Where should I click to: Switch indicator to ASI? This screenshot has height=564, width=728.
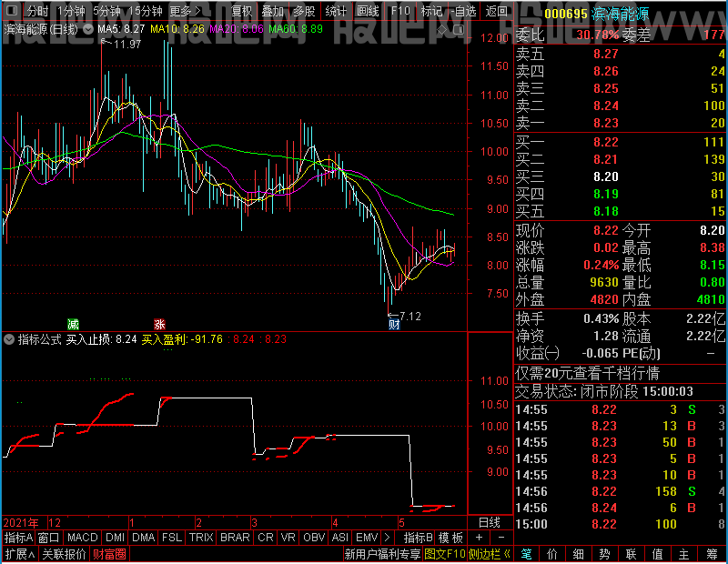[339, 538]
